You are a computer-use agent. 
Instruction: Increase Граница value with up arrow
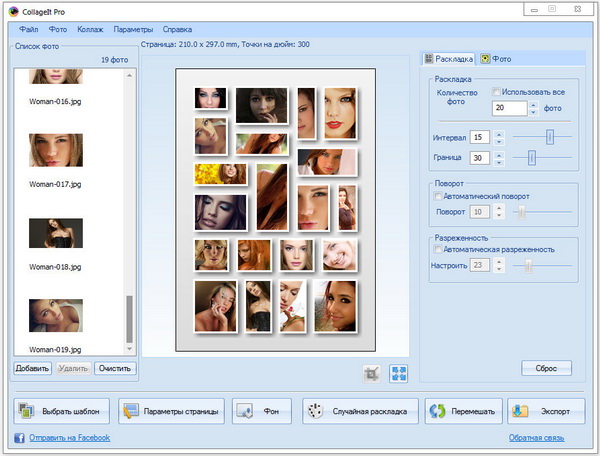[x=499, y=154]
